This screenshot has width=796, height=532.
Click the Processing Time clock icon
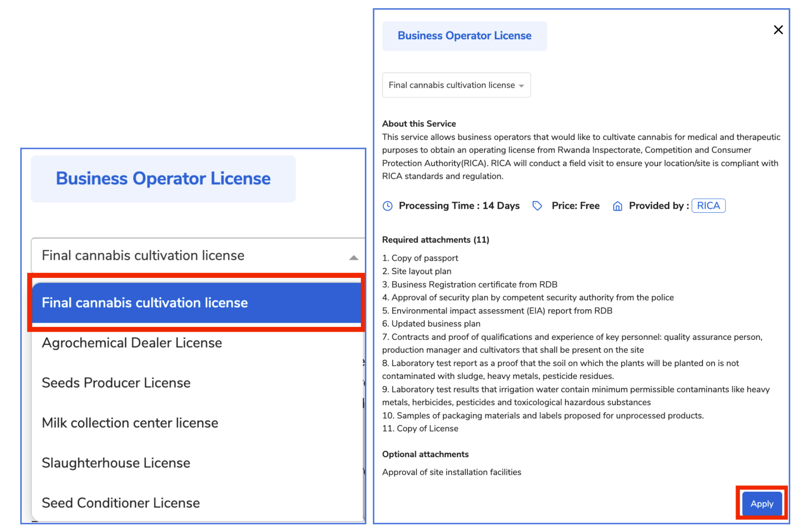387,206
